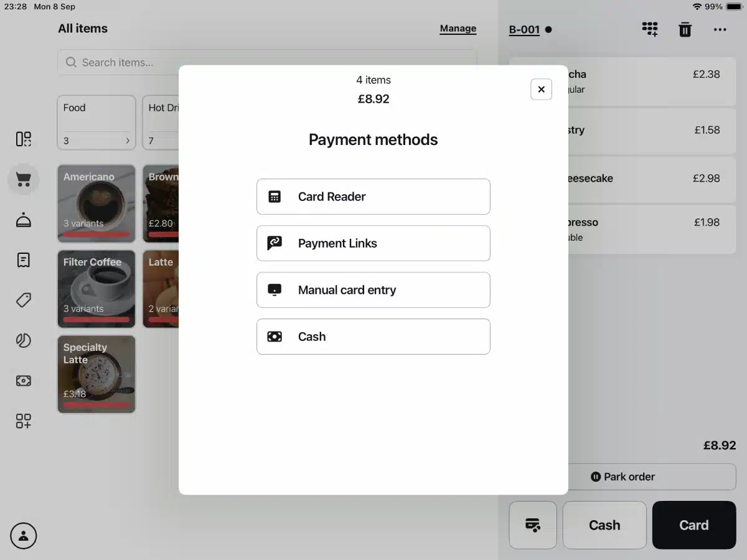Select the Americano product tile

96,203
